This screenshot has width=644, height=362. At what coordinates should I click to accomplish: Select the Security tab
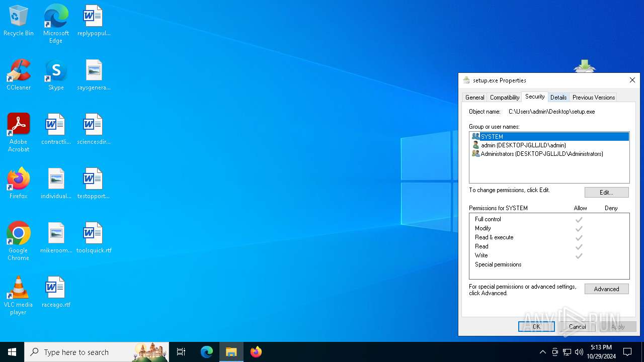tap(535, 97)
